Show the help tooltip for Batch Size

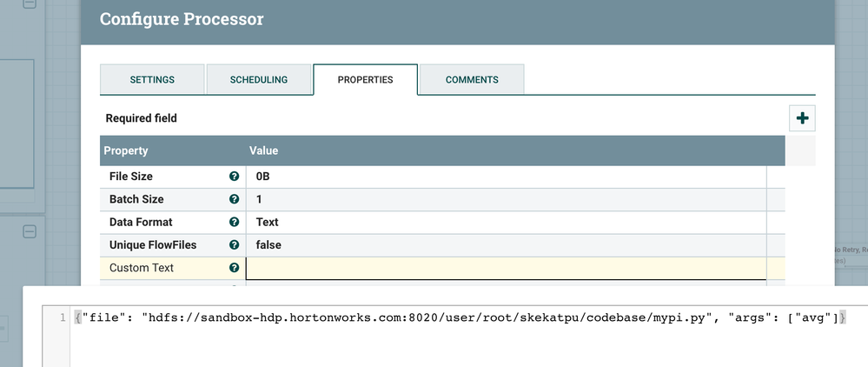[234, 199]
